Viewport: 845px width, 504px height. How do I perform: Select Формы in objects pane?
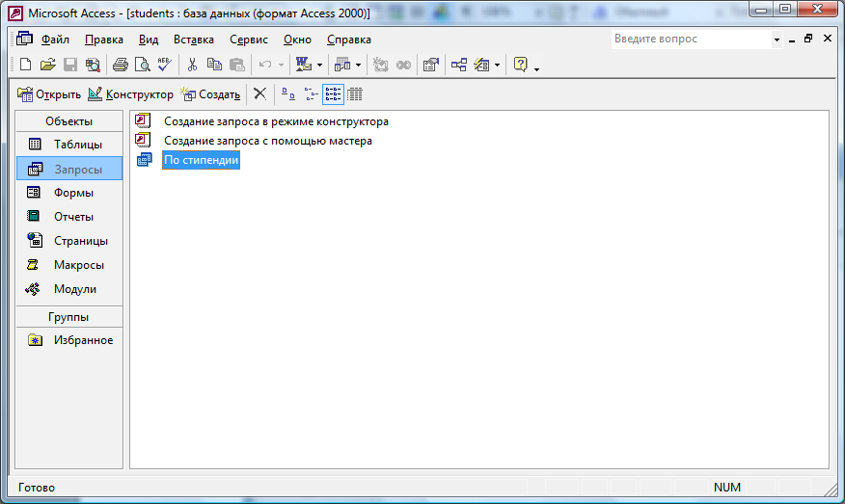pos(69,192)
